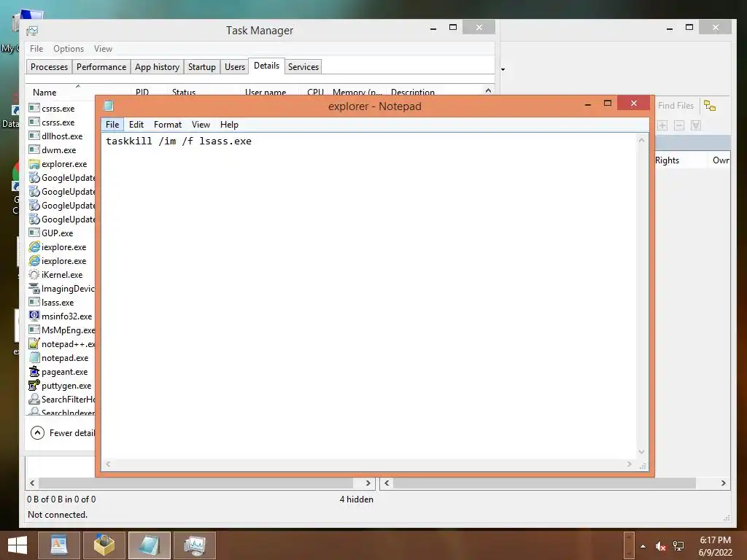The height and width of the screenshot is (560, 747).
Task: Open the dropdown arrow beside Task Manager tabs
Action: [x=503, y=69]
